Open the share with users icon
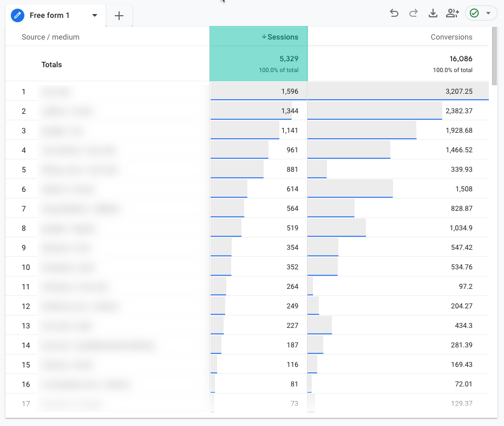 [452, 14]
